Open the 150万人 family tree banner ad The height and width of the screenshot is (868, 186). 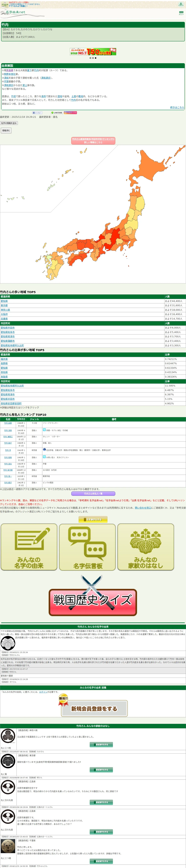point(93,52)
